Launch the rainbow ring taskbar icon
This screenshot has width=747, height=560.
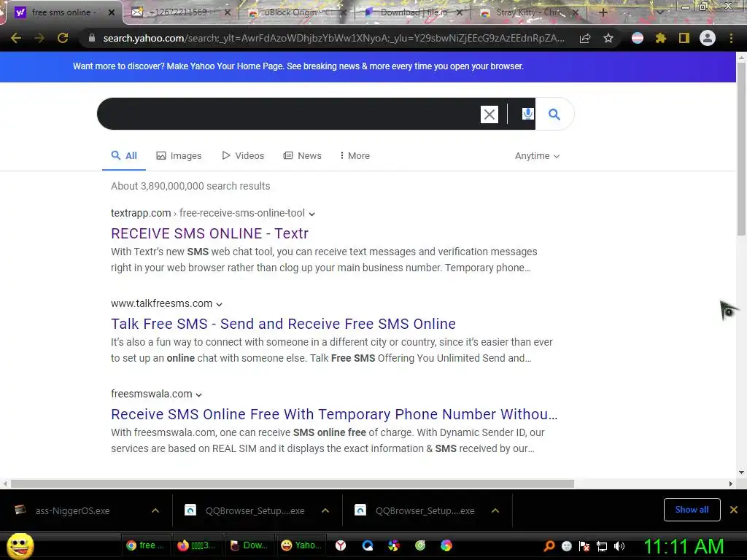pyautogui.click(x=446, y=545)
